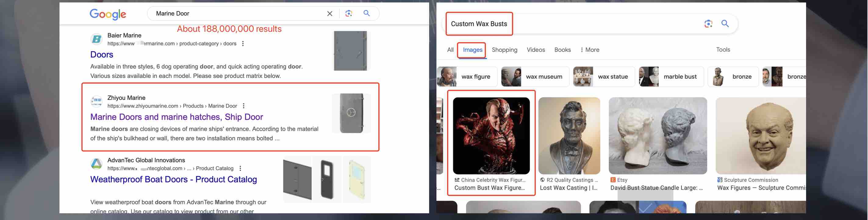This screenshot has width=868, height=220.
Task: Click the R2 Quality Castings favicon icon
Action: point(542,180)
